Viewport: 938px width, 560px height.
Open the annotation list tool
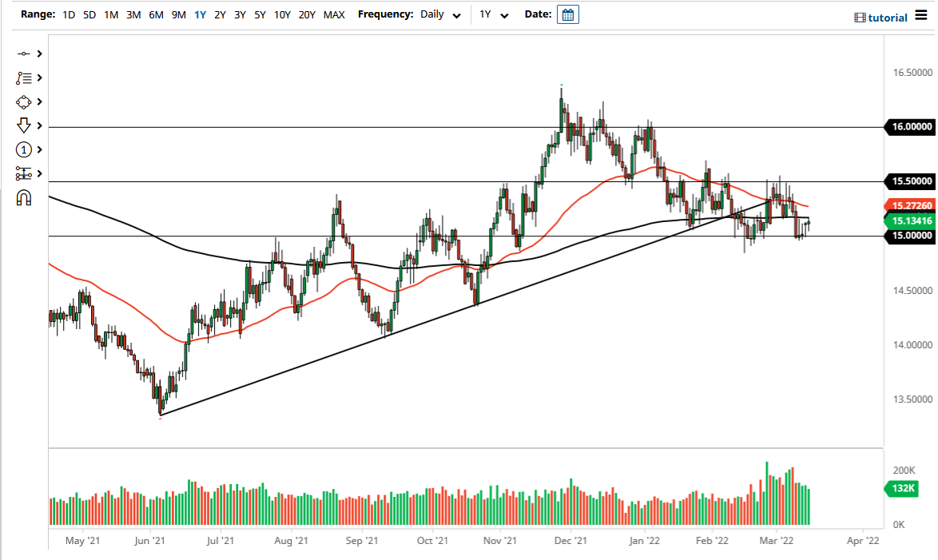[x=25, y=77]
